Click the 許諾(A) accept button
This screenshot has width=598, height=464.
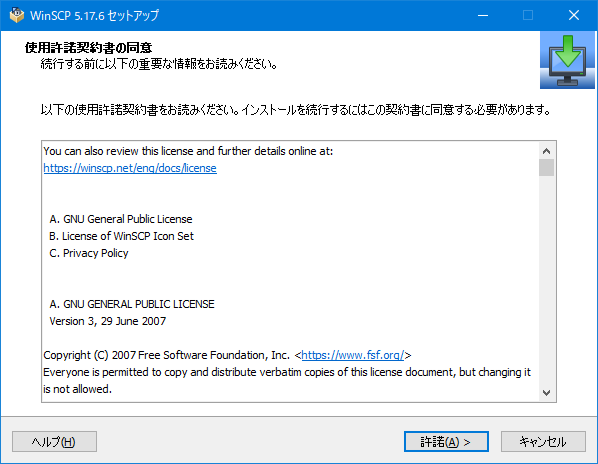446,442
